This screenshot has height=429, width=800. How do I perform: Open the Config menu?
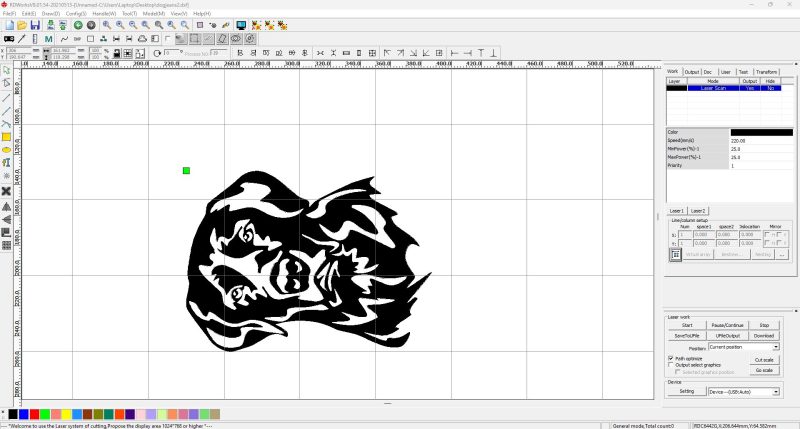coord(76,14)
